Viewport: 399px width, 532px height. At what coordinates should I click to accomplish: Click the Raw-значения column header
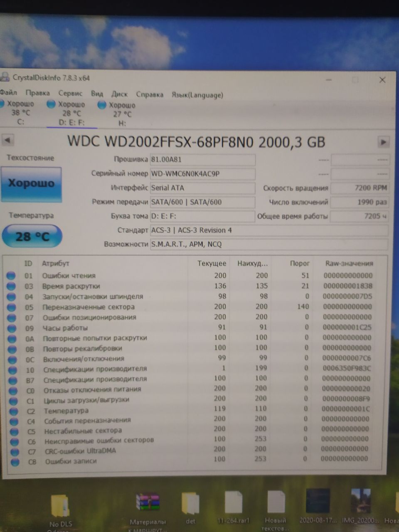tap(349, 263)
